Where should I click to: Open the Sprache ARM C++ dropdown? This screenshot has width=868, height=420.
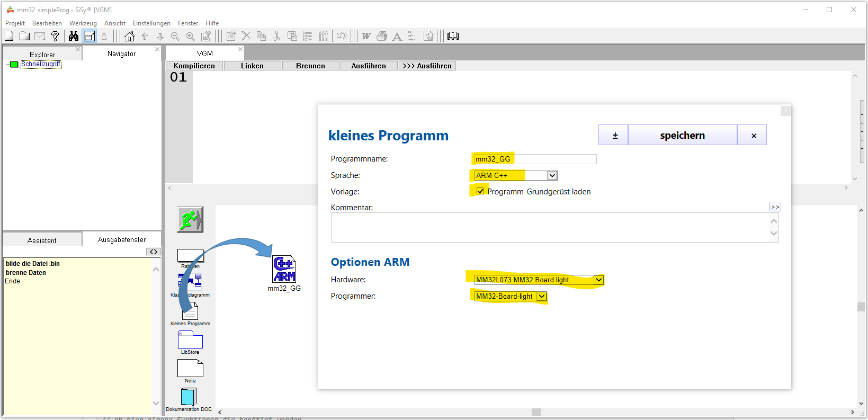click(x=552, y=175)
